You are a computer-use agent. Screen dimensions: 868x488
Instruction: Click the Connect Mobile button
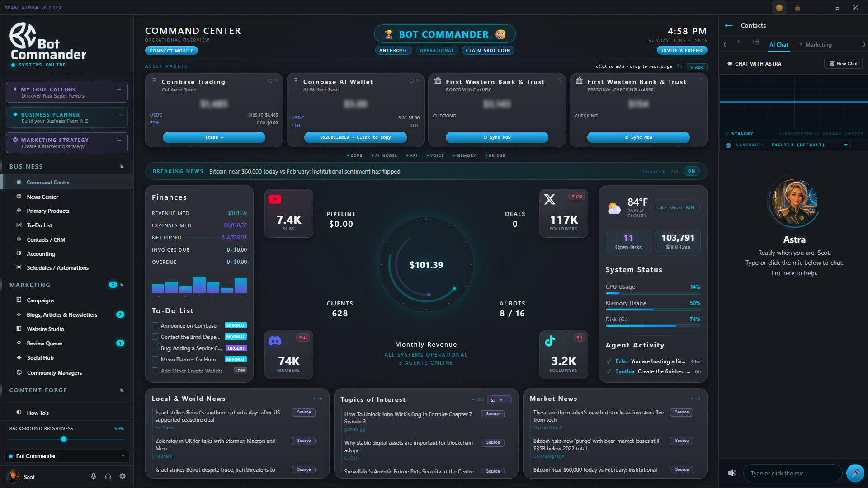[171, 51]
